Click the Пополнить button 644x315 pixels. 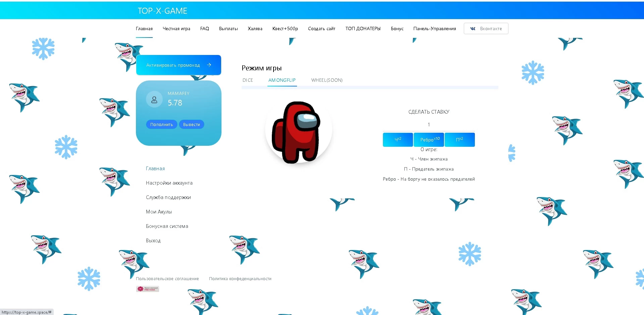point(162,124)
